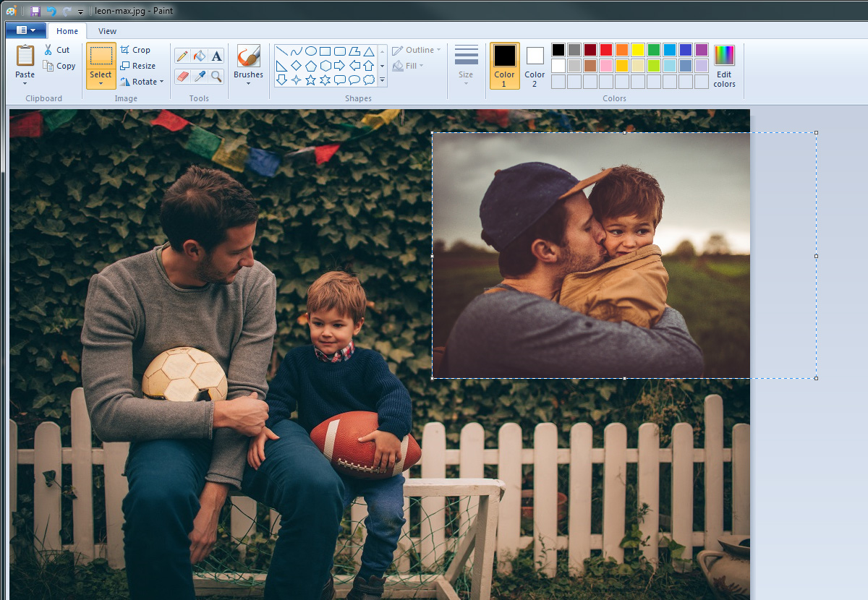The image size is (868, 600).
Task: Choose the Rounded rectangle shape
Action: (x=340, y=51)
